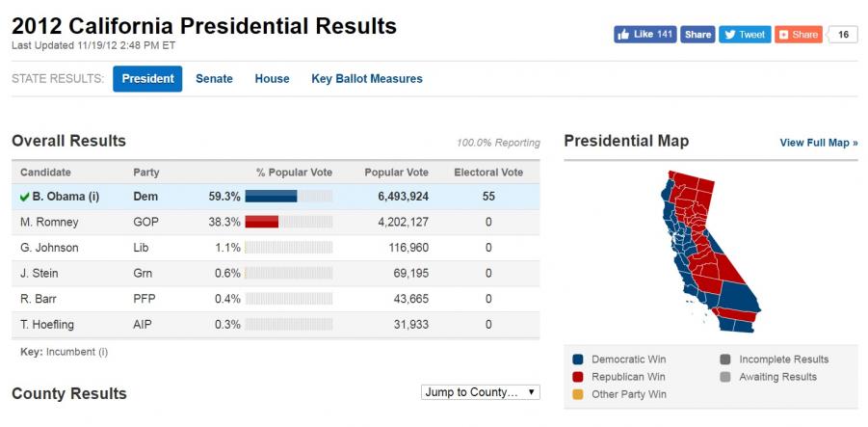Click the blue Facebook Share button
868x427 pixels.
(697, 35)
